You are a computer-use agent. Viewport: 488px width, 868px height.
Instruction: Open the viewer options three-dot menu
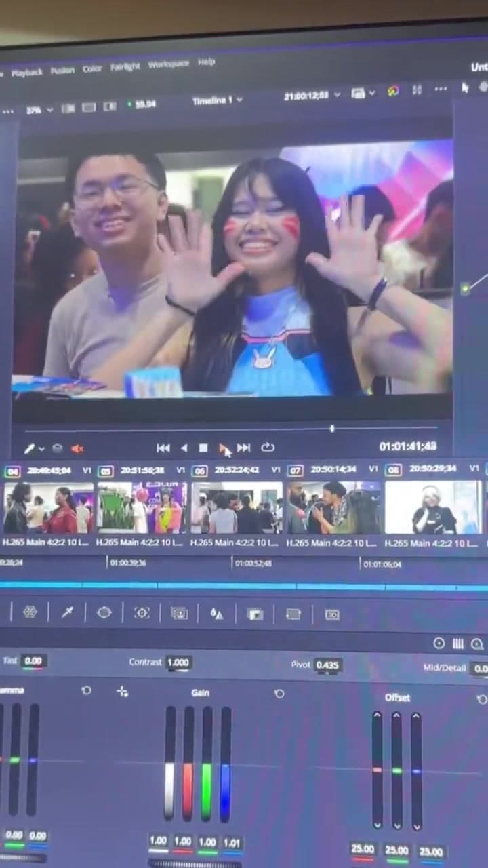click(x=441, y=89)
